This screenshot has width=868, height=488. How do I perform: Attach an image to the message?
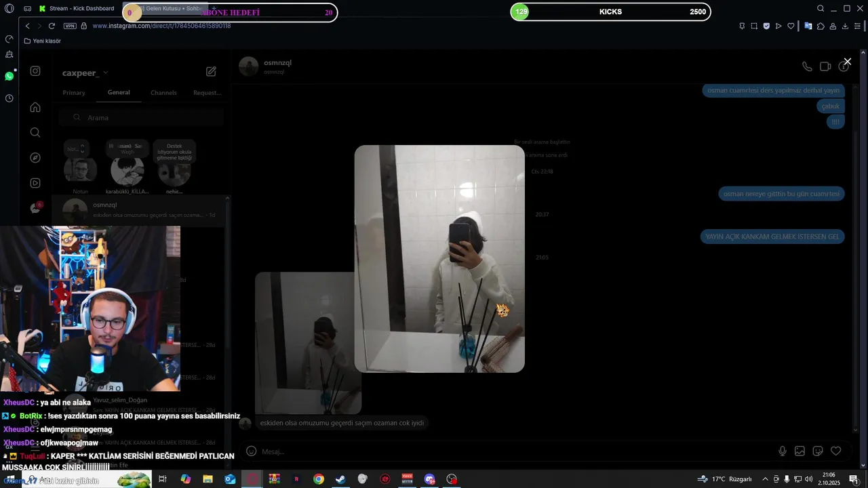tap(800, 451)
